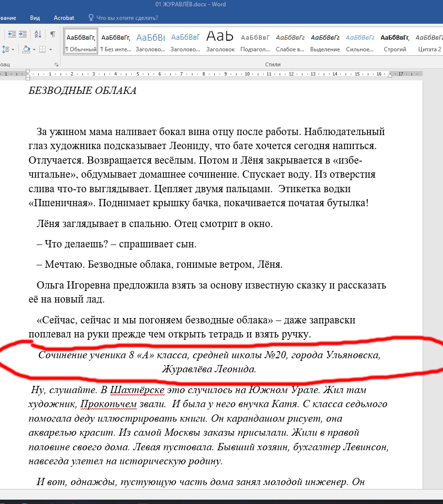The height and width of the screenshot is (504, 443).
Task: Open the Acrobat ribbon tab
Action: (63, 18)
